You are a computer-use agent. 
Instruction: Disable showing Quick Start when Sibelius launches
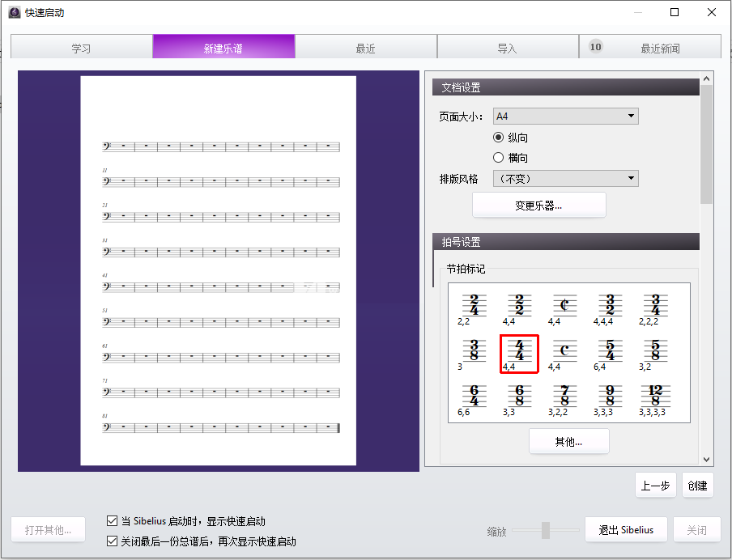111,521
